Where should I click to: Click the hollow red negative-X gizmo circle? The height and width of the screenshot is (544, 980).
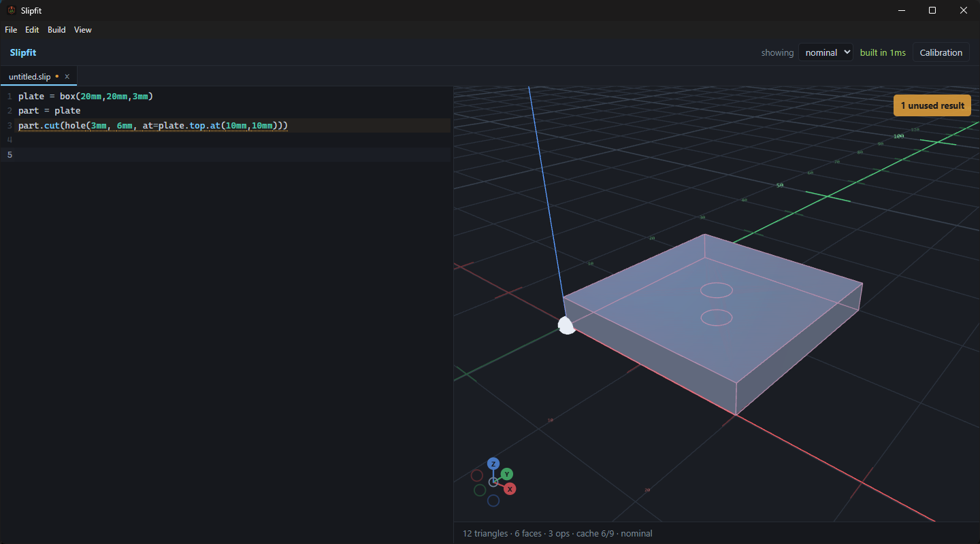pos(477,475)
